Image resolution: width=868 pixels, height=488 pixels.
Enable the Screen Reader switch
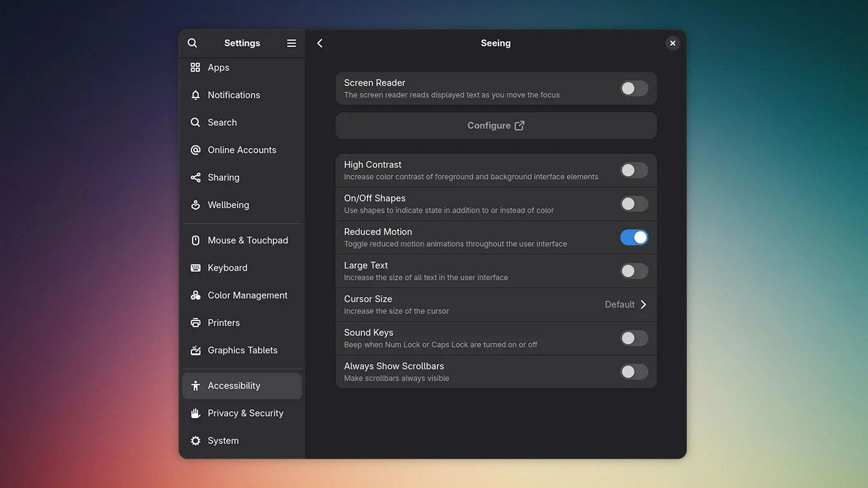tap(634, 88)
